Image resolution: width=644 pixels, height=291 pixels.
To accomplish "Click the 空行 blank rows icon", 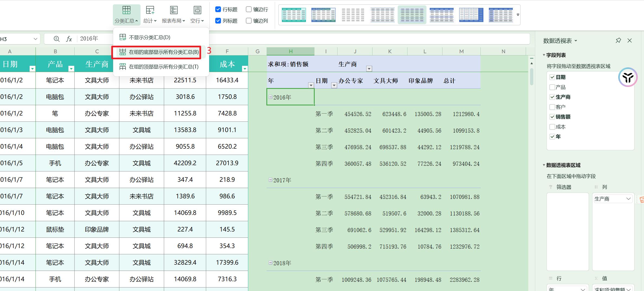I will tap(197, 10).
